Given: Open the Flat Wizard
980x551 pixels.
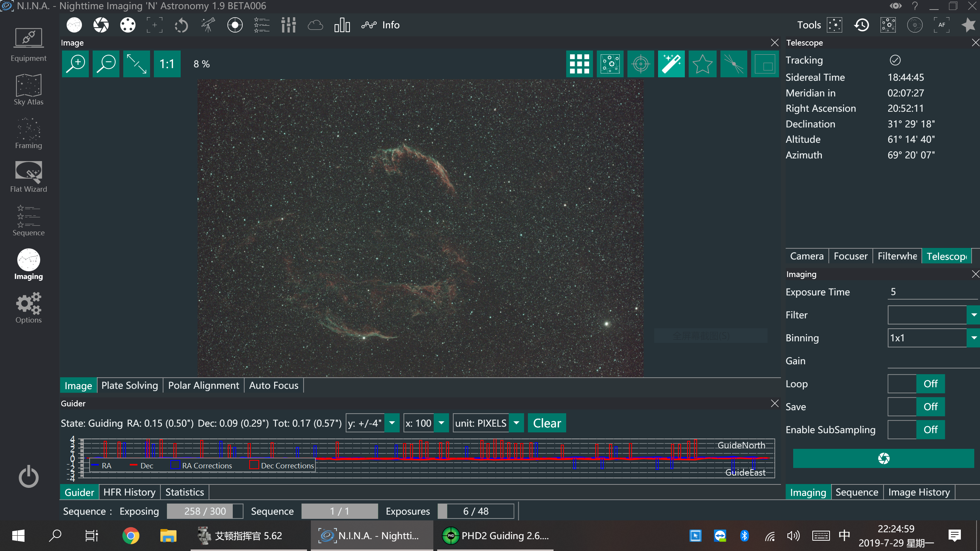Looking at the screenshot, I should (28, 177).
